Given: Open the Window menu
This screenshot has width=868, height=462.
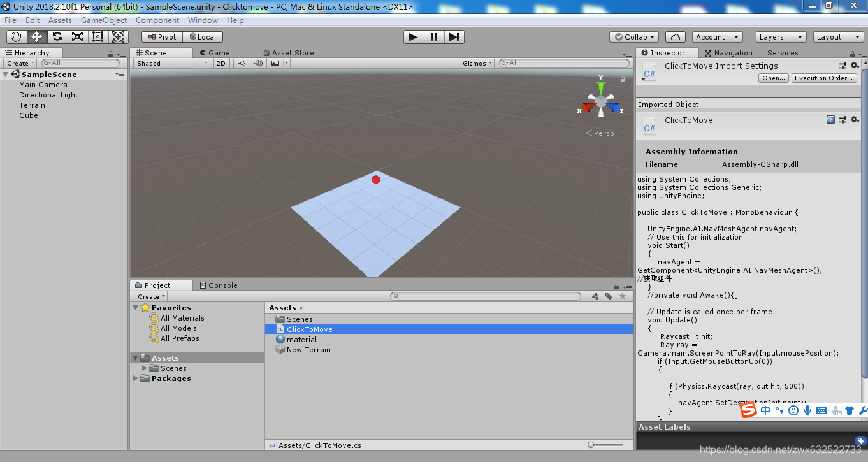Looking at the screenshot, I should tap(203, 20).
